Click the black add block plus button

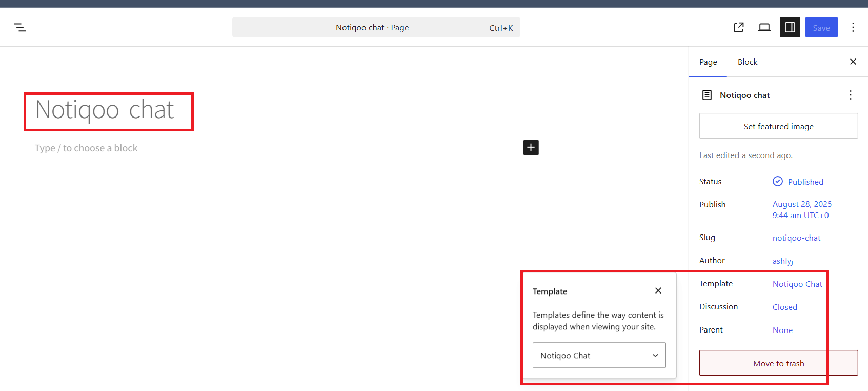531,148
